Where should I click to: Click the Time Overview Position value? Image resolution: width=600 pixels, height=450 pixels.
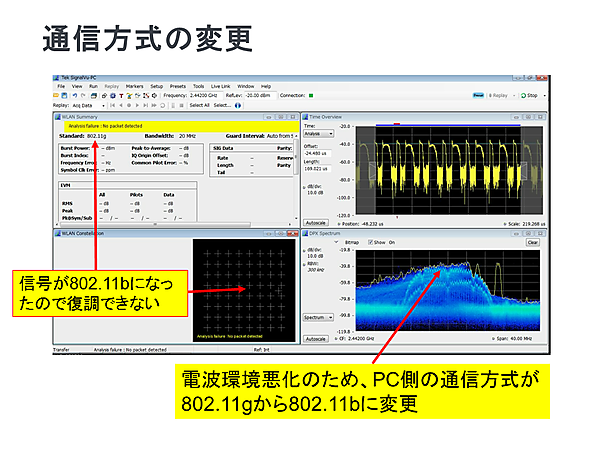coord(373,224)
